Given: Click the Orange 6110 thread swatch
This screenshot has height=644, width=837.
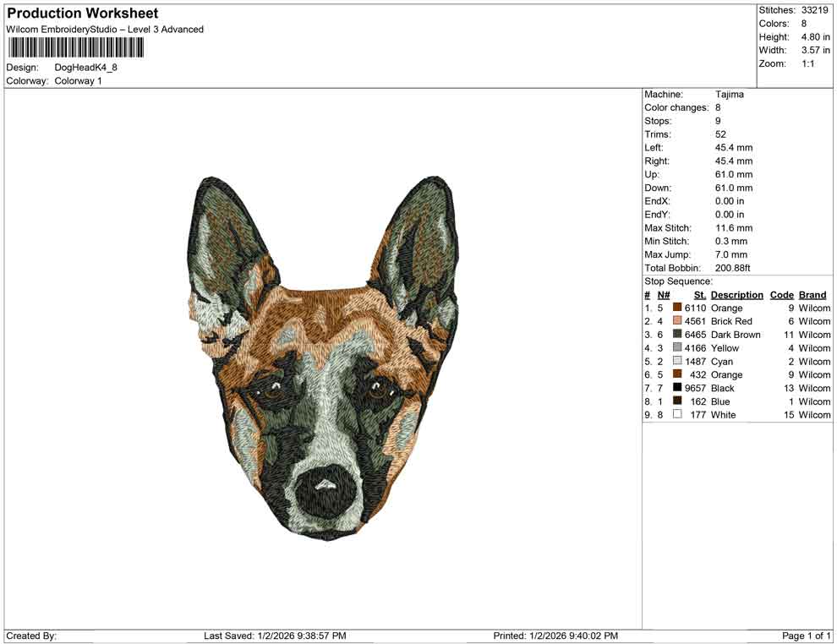Looking at the screenshot, I should [x=676, y=308].
